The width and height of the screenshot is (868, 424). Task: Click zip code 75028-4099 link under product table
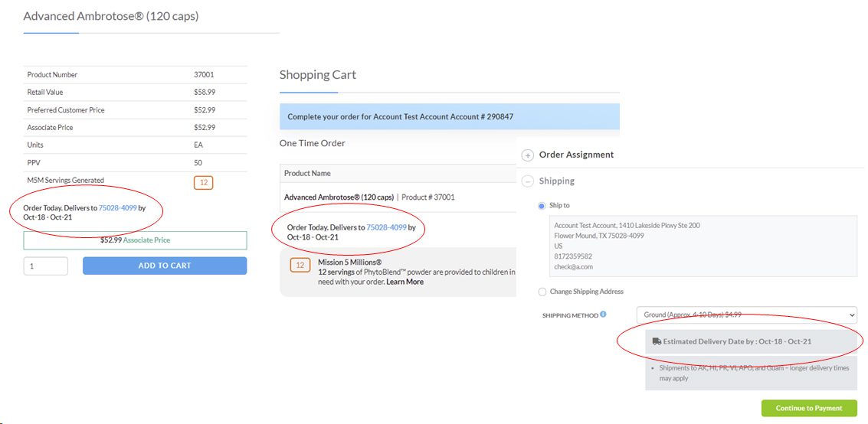tap(117, 208)
